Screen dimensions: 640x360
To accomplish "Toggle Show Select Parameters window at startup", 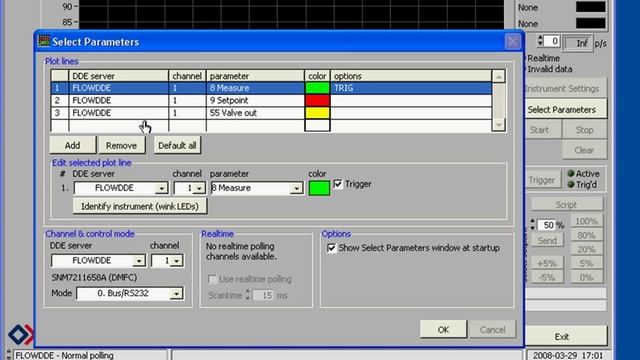I will click(332, 248).
